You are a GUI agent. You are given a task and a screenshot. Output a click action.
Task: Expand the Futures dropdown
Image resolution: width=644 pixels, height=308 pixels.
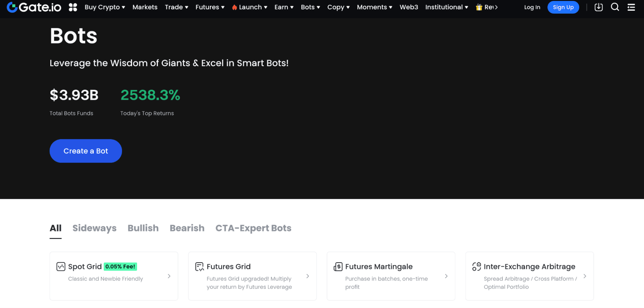coord(209,7)
